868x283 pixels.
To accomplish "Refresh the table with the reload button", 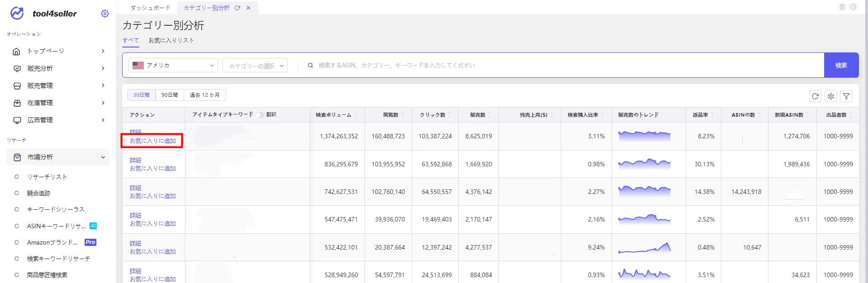I will (815, 96).
